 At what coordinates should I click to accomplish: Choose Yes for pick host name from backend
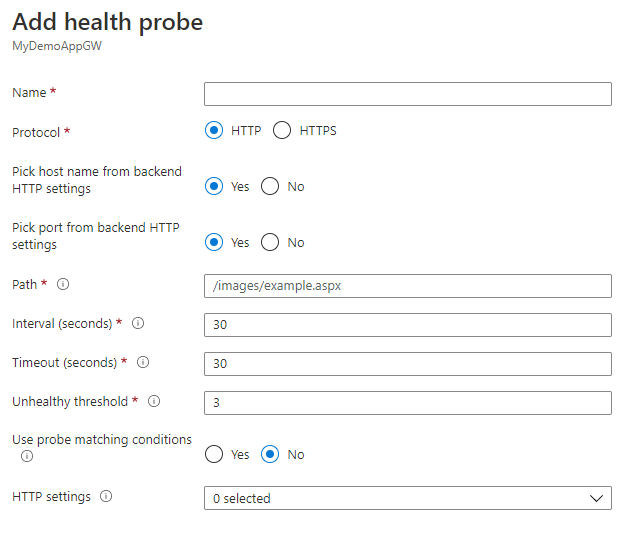pyautogui.click(x=213, y=187)
